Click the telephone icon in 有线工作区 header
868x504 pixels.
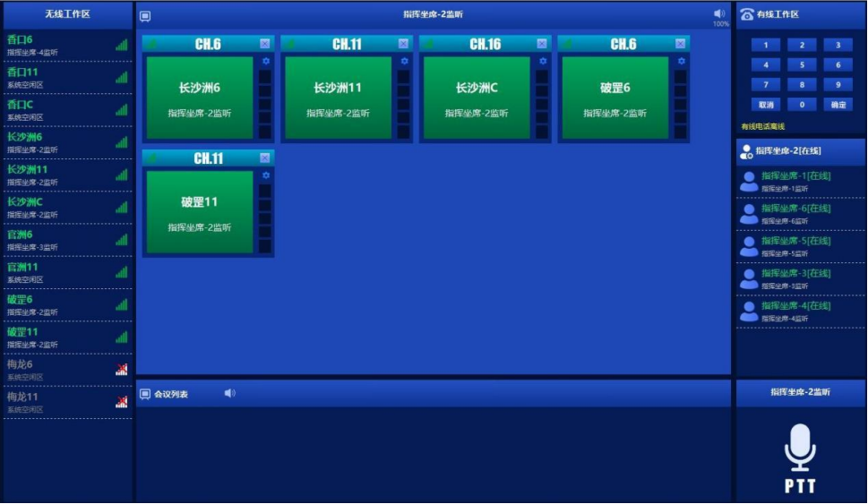click(746, 14)
